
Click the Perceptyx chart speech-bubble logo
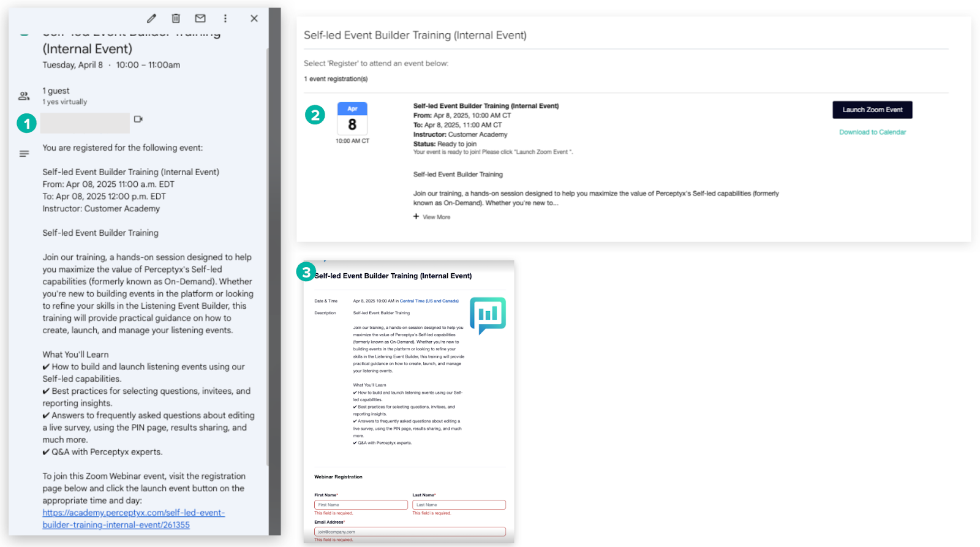point(488,315)
